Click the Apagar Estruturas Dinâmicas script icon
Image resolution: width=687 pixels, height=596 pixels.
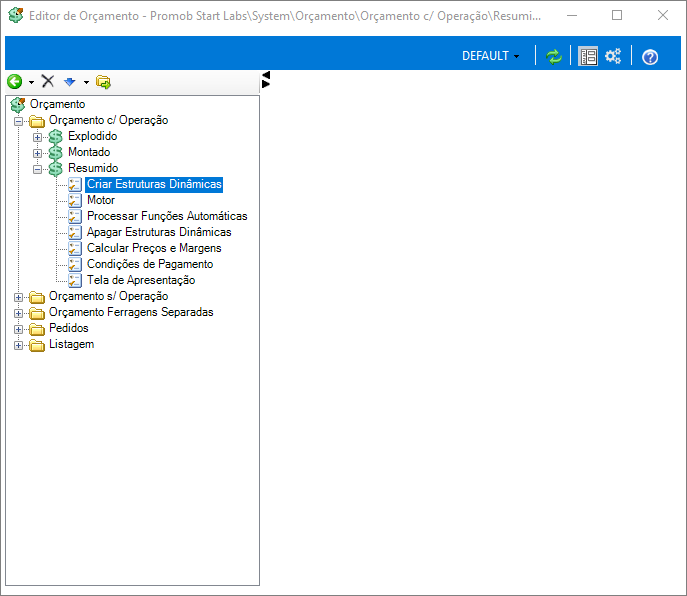click(x=75, y=233)
